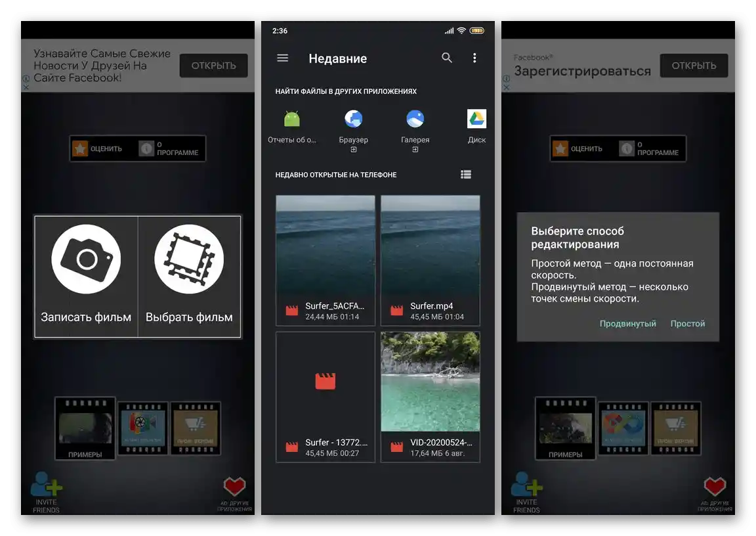Open the Отчеты об о... Android app
This screenshot has width=756, height=536.
pos(291,119)
